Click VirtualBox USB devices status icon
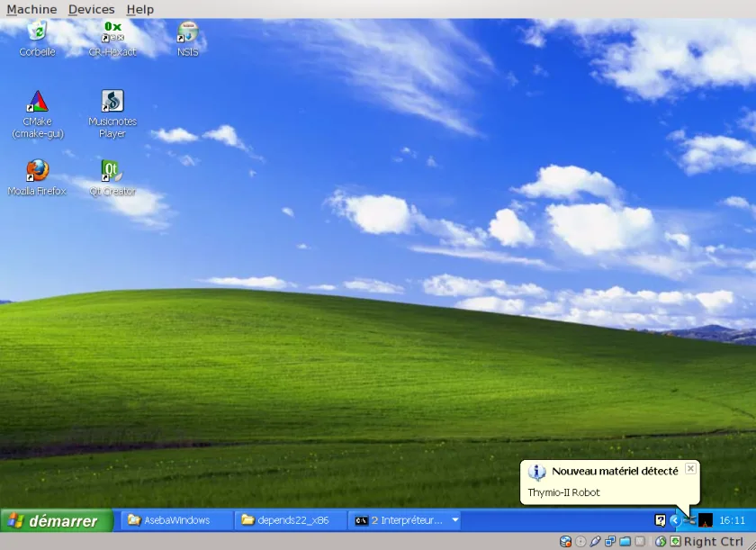Viewport: 756px width, 550px height. tap(595, 541)
